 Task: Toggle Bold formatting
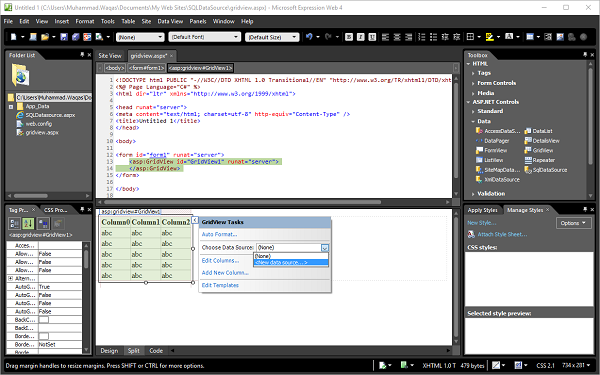349,37
